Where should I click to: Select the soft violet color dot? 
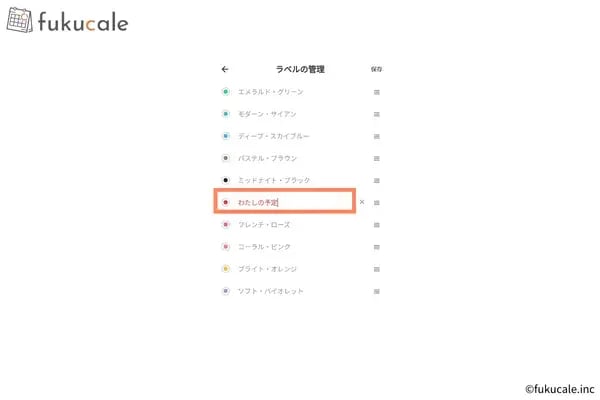click(226, 291)
